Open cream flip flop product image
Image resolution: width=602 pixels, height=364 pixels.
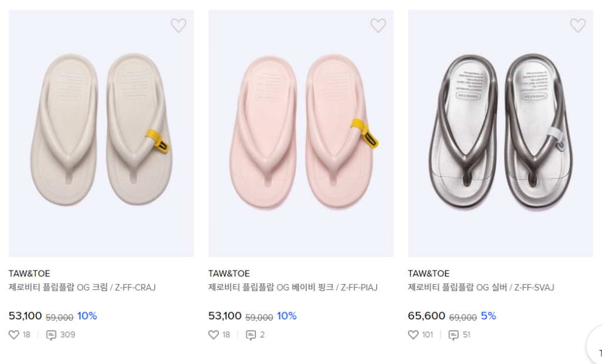(101, 133)
